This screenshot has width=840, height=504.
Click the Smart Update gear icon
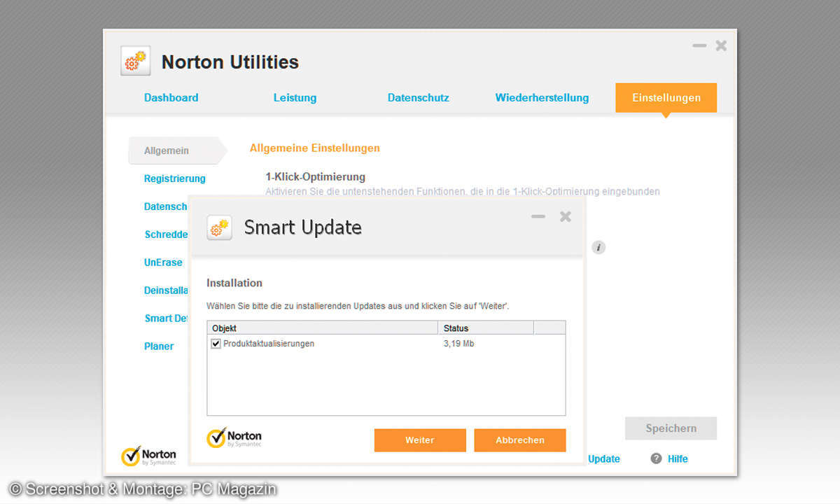click(219, 227)
